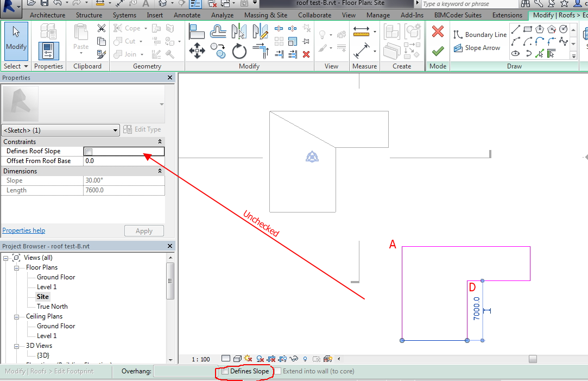
Task: Expand the Draw gallery more arrow
Action: [x=573, y=55]
